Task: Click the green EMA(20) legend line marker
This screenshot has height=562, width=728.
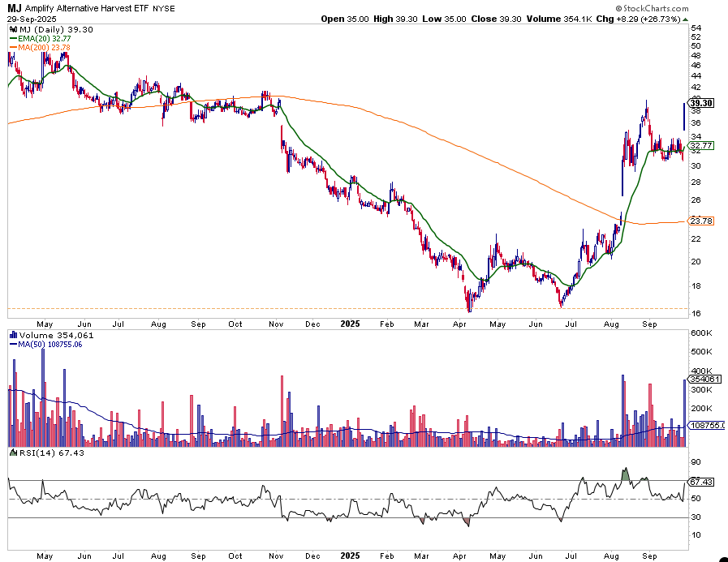Action: point(11,37)
